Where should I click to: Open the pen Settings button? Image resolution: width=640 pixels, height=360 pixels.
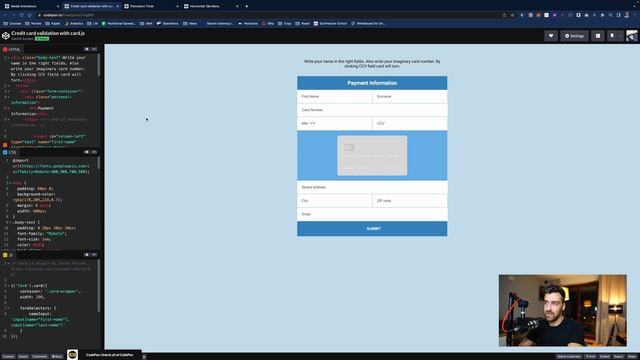[574, 36]
